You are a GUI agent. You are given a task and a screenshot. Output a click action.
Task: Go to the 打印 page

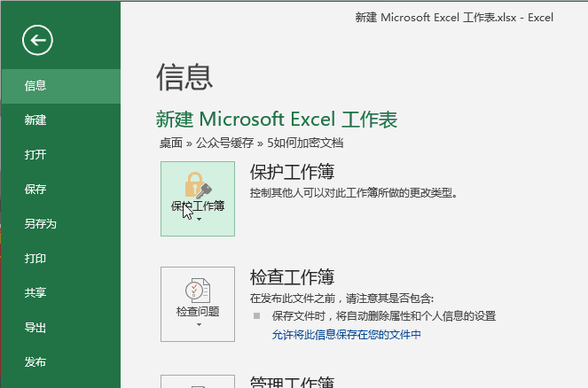tap(60, 259)
